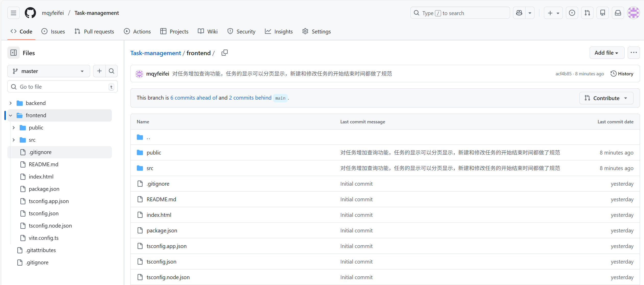644x285 pixels.
Task: Collapse the frontend folder tree
Action: point(11,115)
